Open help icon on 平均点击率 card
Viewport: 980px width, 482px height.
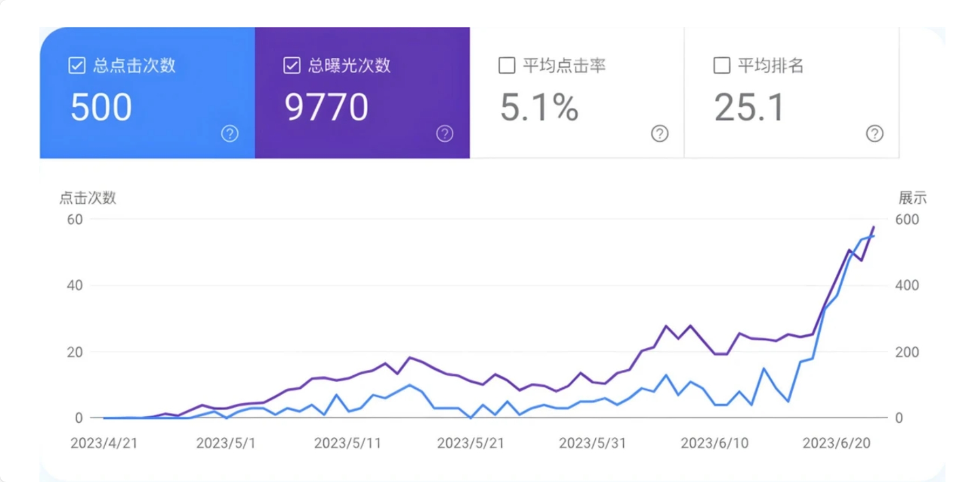pos(659,133)
